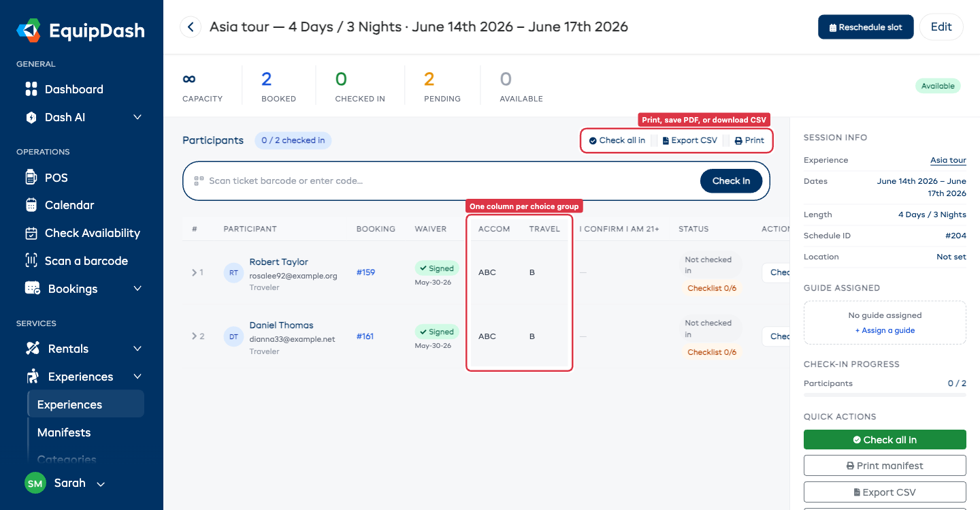The width and height of the screenshot is (980, 510).
Task: Click Checklist 0/6 for Robert Taylor
Action: tap(712, 288)
